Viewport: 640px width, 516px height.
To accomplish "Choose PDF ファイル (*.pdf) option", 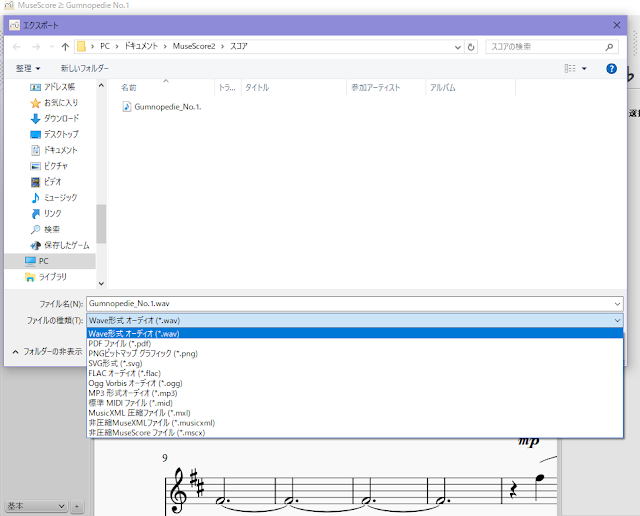I will (355, 344).
